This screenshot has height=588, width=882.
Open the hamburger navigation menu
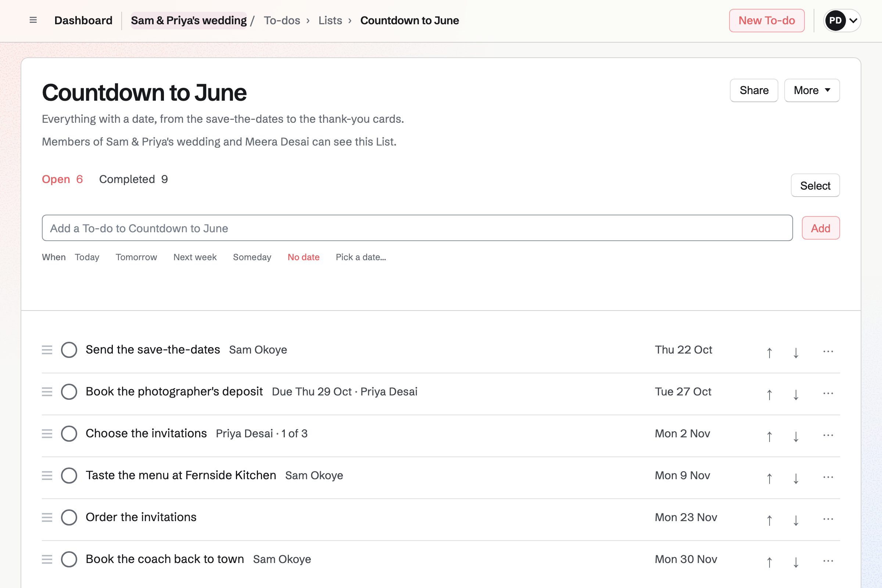33,20
